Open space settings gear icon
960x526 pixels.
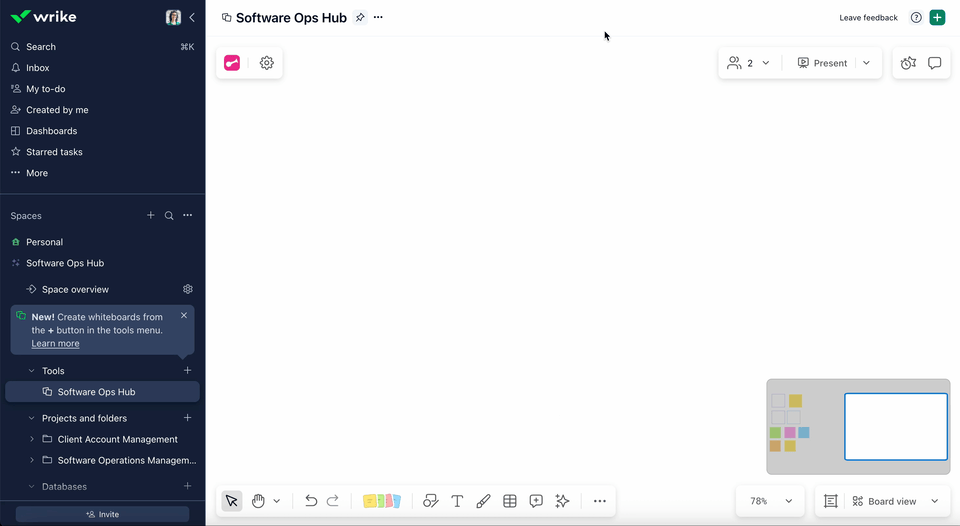click(x=188, y=289)
